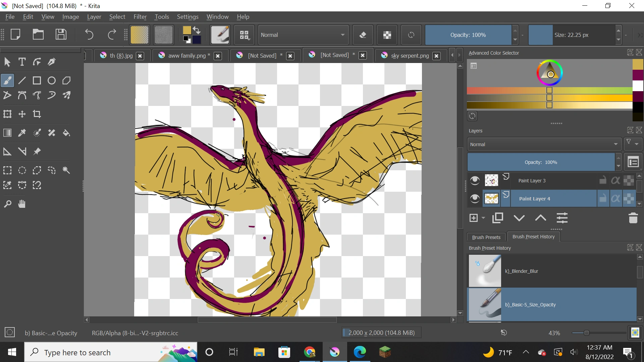Screen dimensions: 644x362
Task: Switch to the Brush Presets tab
Action: tap(486, 237)
